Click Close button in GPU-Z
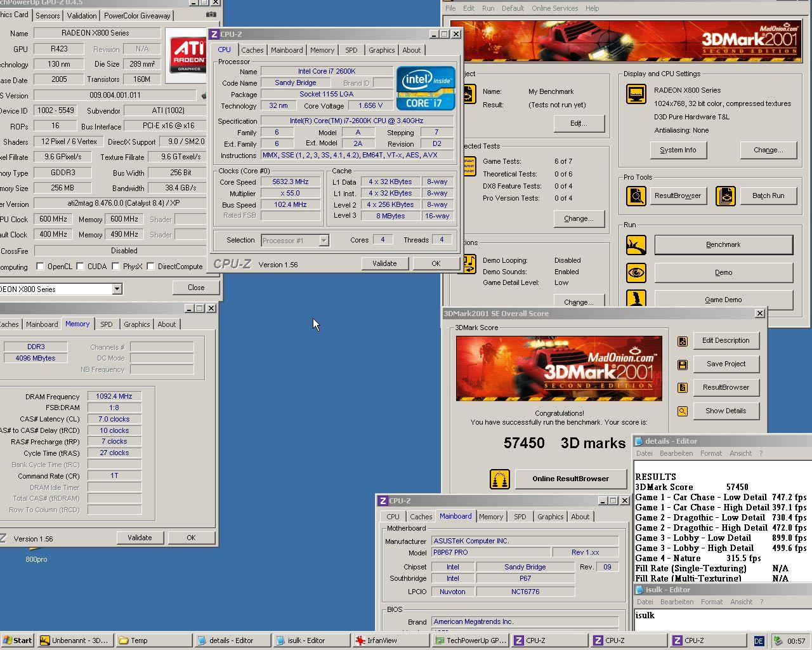Image resolution: width=812 pixels, height=650 pixels. [x=196, y=288]
